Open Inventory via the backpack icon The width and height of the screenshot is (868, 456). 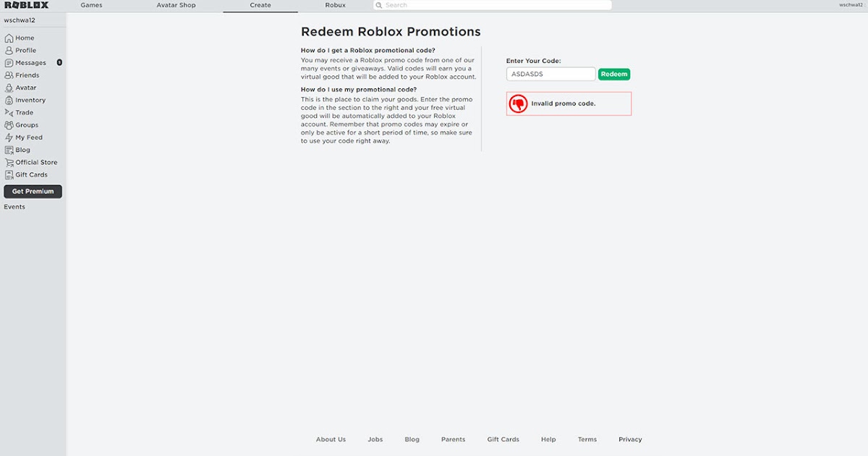[x=9, y=100]
